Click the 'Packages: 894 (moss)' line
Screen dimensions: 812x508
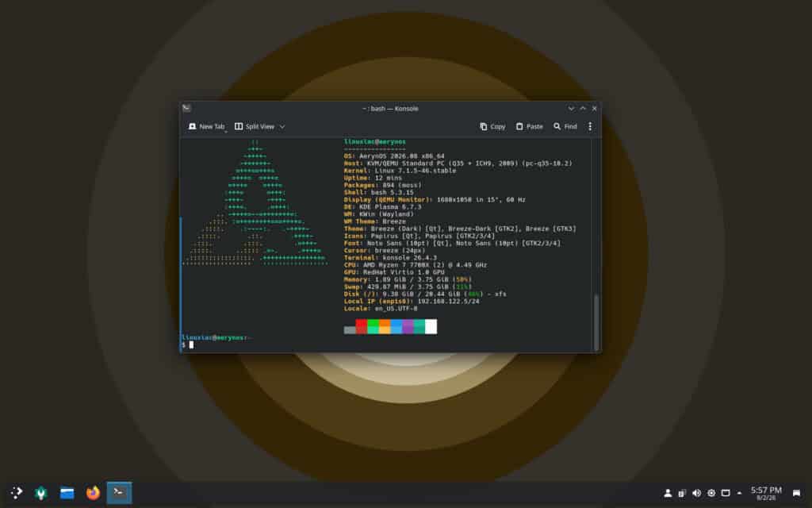tap(383, 185)
